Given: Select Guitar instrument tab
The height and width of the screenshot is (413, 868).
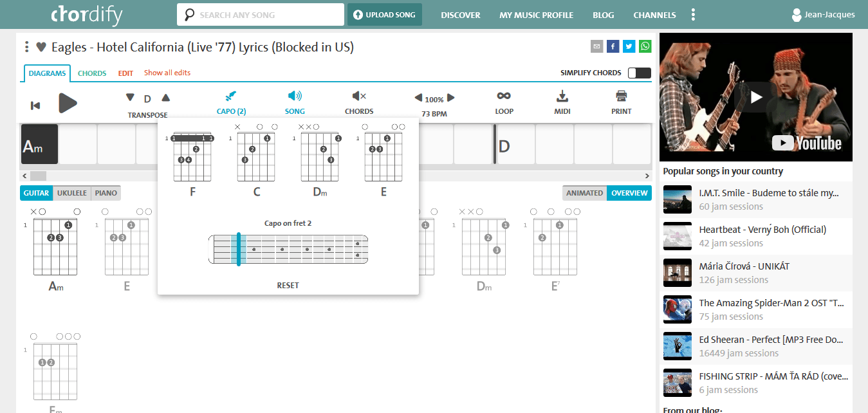Looking at the screenshot, I should click(x=37, y=193).
